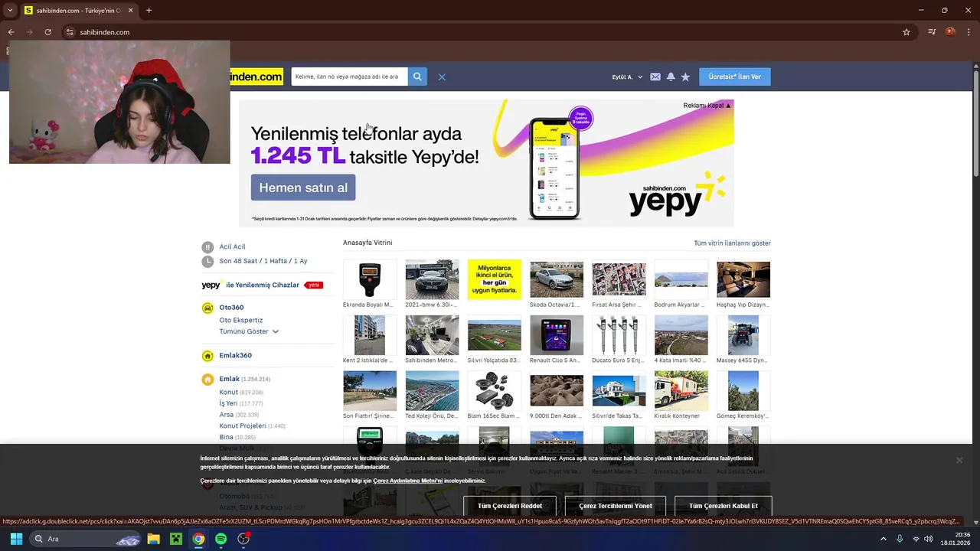
Task: Open the İş Yeri category
Action: pos(228,403)
